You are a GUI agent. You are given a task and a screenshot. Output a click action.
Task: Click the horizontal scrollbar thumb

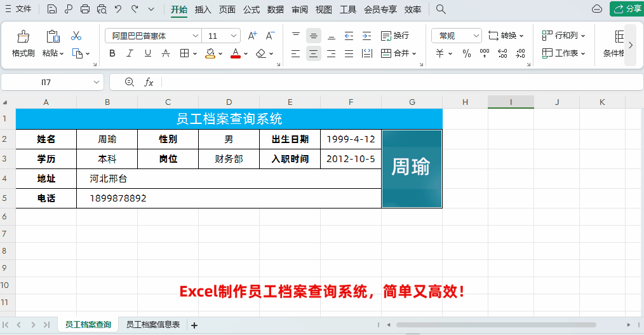496,325
